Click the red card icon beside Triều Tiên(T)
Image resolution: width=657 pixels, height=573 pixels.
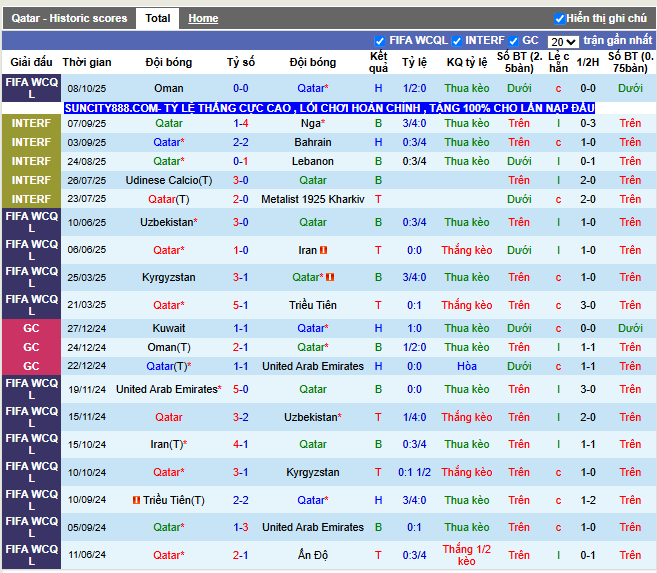136,500
